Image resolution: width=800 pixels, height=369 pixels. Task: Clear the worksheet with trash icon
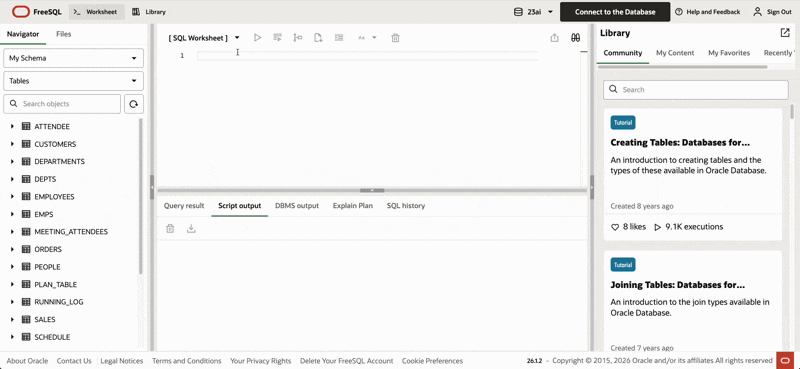click(x=395, y=38)
